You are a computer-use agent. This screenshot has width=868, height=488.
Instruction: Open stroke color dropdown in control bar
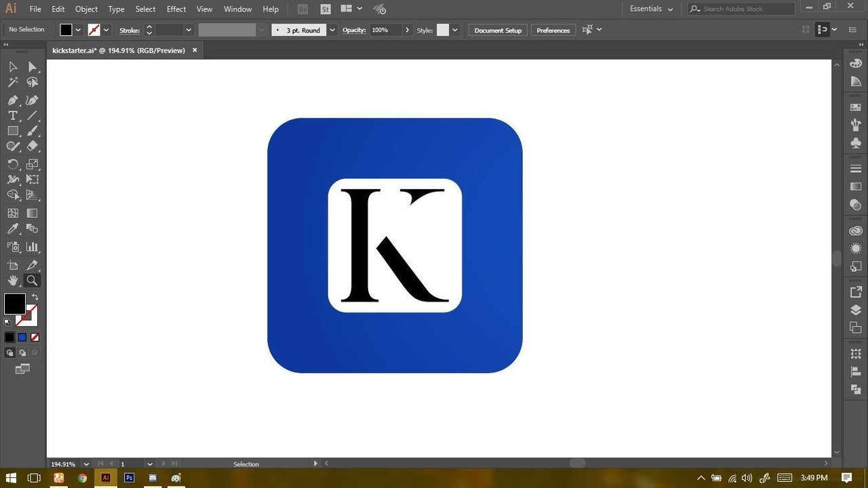coord(106,30)
